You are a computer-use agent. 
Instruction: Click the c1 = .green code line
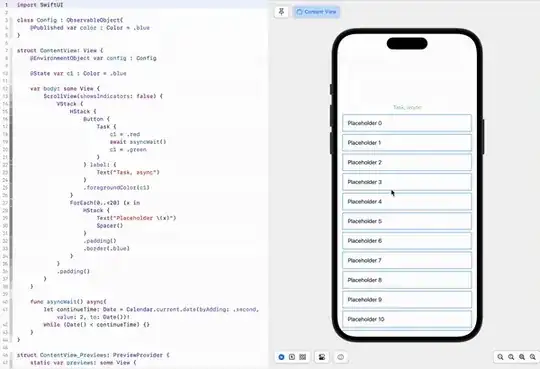point(128,150)
